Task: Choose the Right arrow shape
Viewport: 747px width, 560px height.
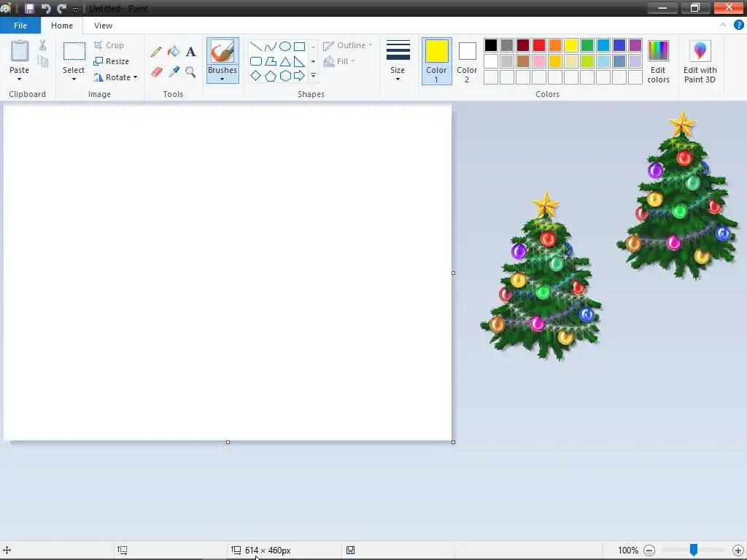Action: (299, 76)
